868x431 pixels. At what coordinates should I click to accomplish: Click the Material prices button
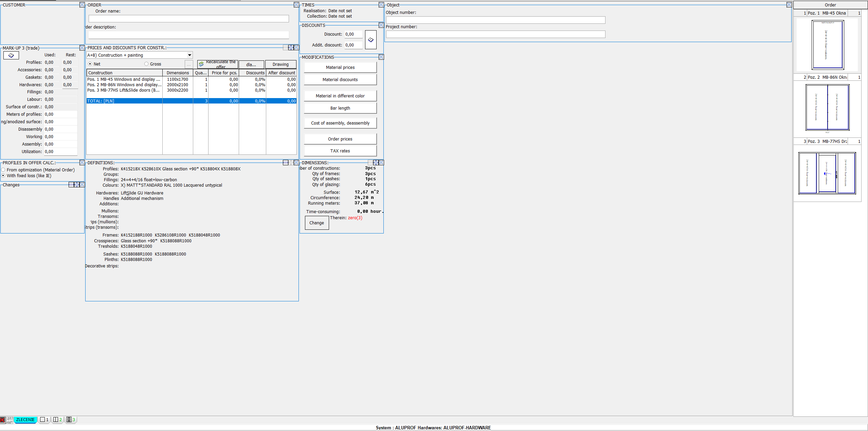click(x=340, y=67)
